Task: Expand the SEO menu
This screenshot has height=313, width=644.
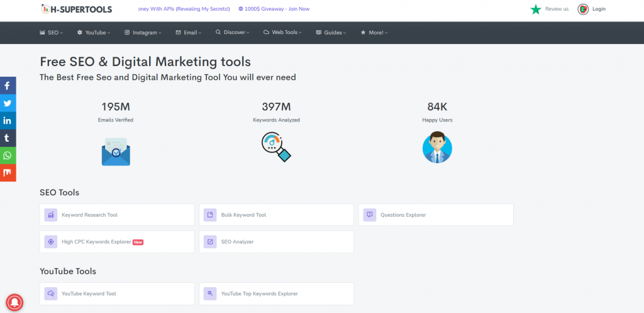Action: 52,33
